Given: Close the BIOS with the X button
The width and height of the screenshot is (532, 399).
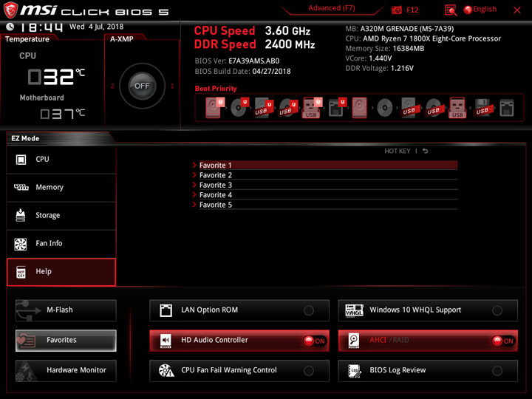Looking at the screenshot, I should click(x=517, y=10).
